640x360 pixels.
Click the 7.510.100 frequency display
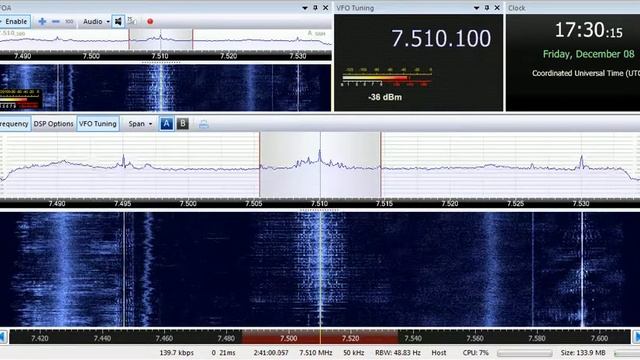tap(441, 38)
